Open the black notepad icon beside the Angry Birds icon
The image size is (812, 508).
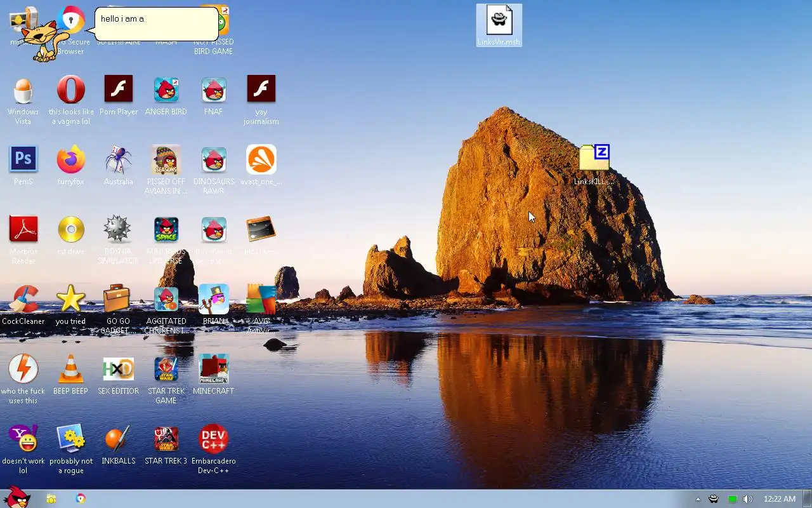tap(261, 229)
